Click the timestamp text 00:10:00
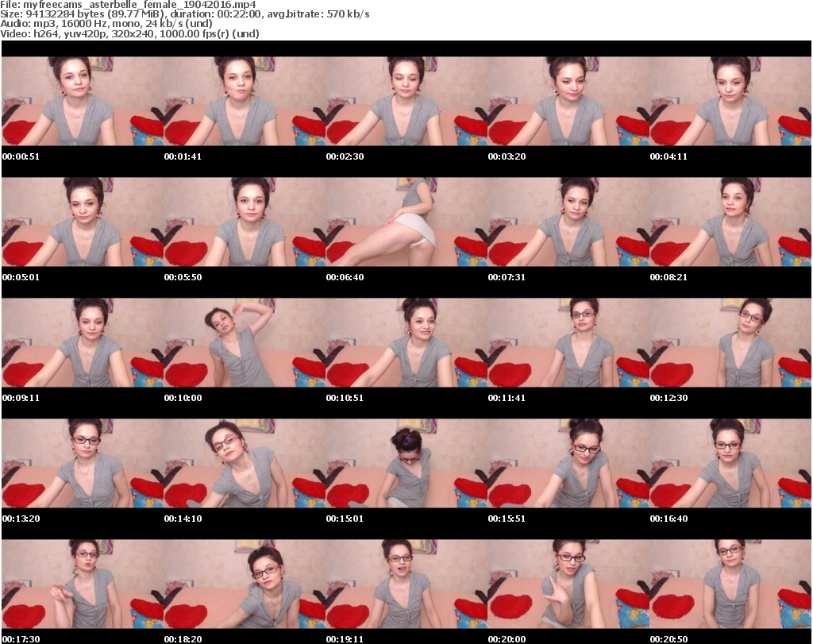813x644 pixels. pos(183,398)
